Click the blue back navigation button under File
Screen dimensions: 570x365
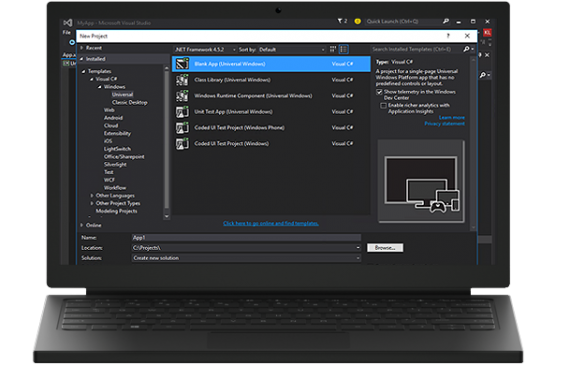click(x=72, y=42)
